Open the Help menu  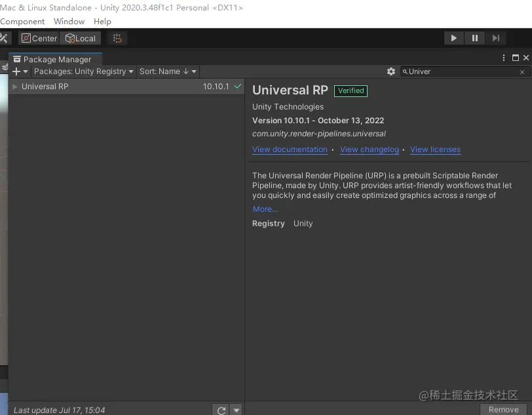(102, 22)
